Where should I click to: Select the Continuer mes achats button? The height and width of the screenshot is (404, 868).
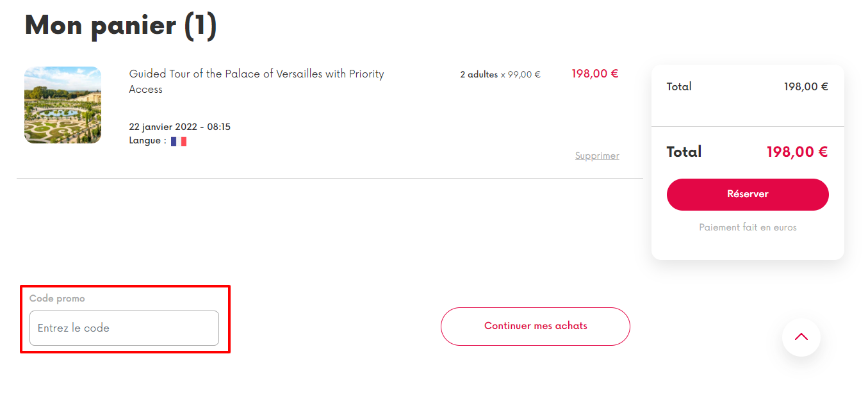click(x=536, y=326)
